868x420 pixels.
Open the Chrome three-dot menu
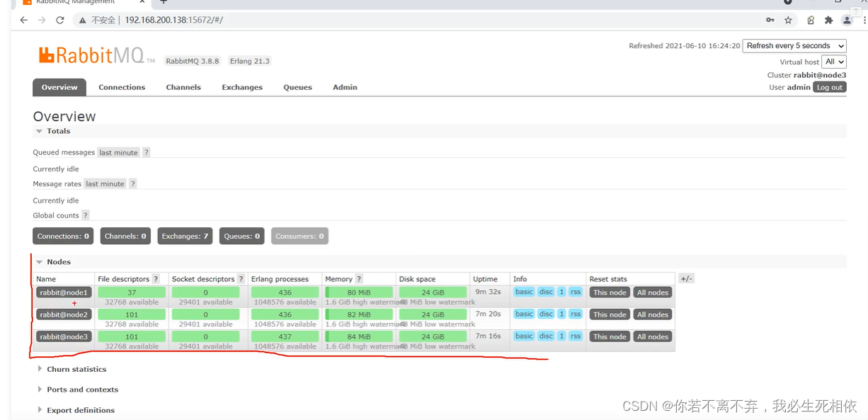[864, 21]
